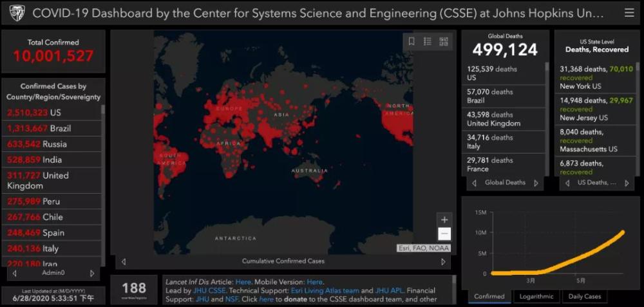Click the Last Updated 6/28/2020 timestamp

(x=53, y=299)
